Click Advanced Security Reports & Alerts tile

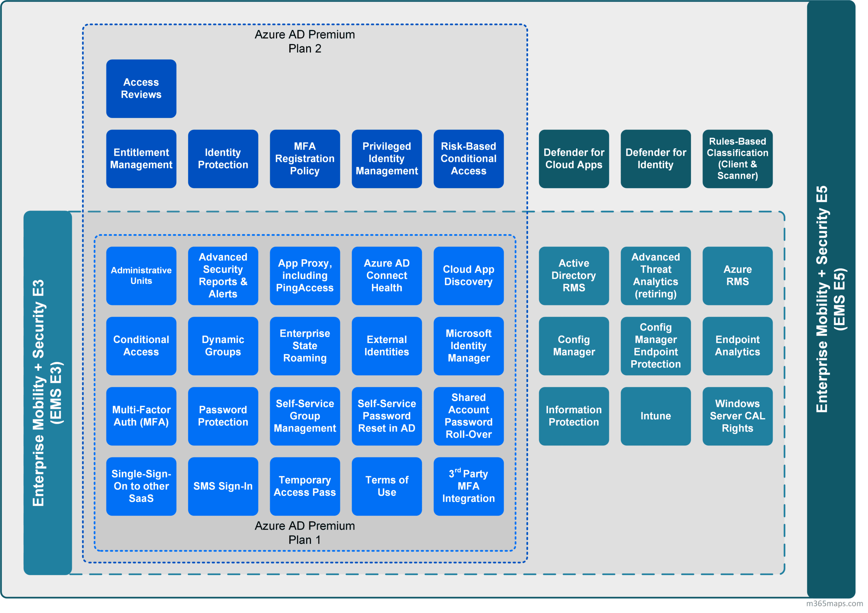point(223,276)
